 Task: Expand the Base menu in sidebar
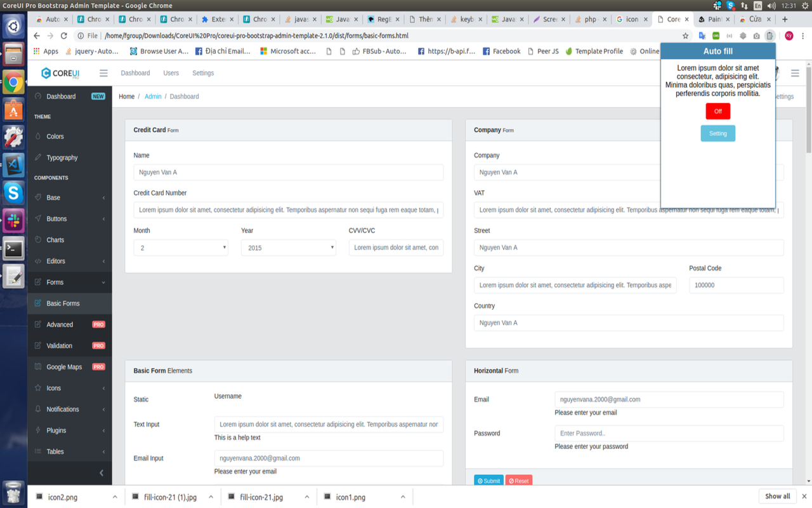(70, 197)
